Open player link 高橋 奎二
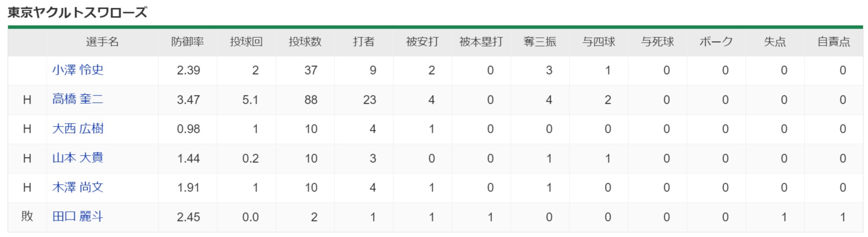The image size is (868, 237). [x=78, y=99]
